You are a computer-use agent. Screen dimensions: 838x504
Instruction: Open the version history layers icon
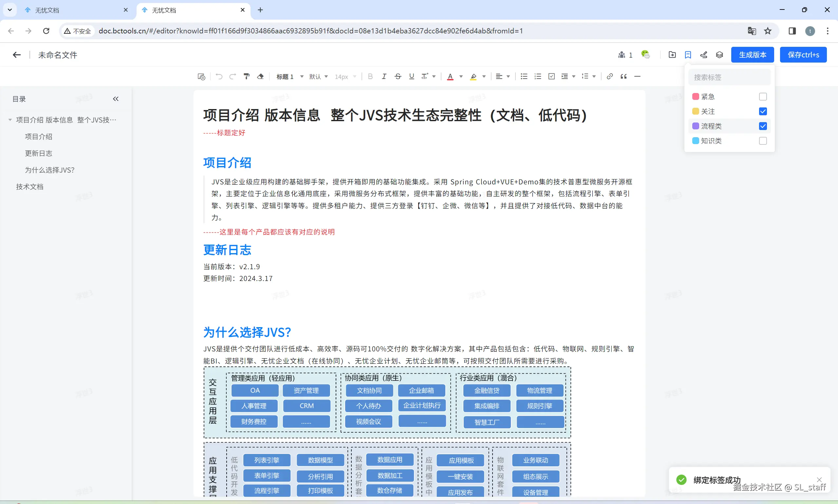coord(719,55)
